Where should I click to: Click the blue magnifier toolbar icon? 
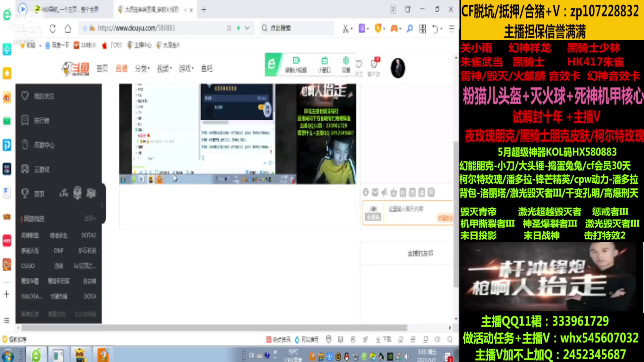point(410,28)
